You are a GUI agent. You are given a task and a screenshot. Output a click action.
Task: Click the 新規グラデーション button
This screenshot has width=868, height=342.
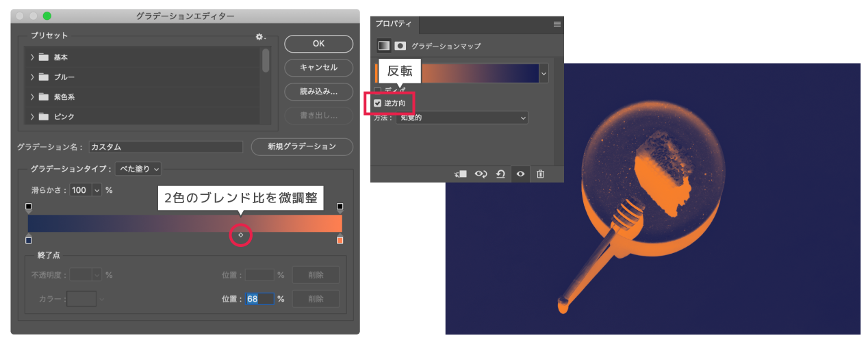click(302, 146)
